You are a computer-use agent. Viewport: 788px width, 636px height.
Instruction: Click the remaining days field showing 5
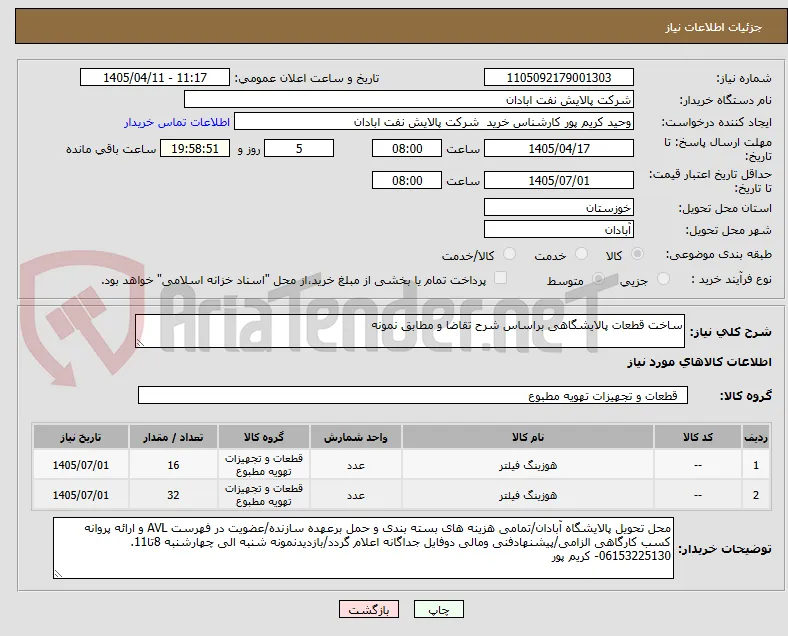tap(299, 148)
